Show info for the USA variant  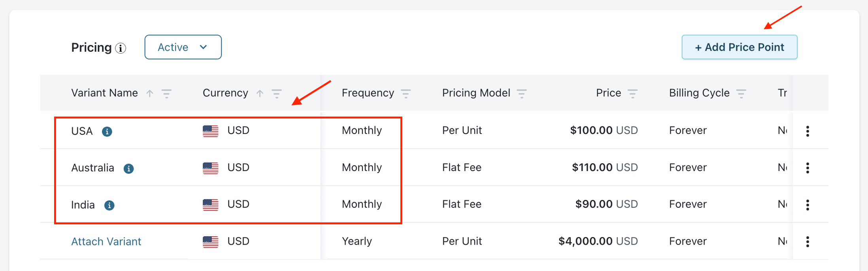coord(107,131)
